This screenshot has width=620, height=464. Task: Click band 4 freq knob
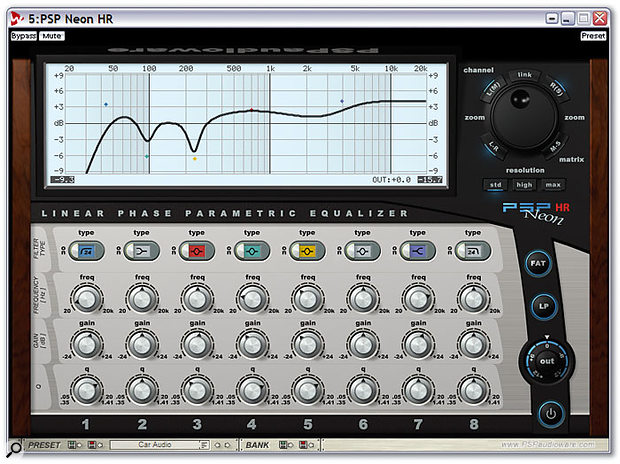click(x=252, y=299)
